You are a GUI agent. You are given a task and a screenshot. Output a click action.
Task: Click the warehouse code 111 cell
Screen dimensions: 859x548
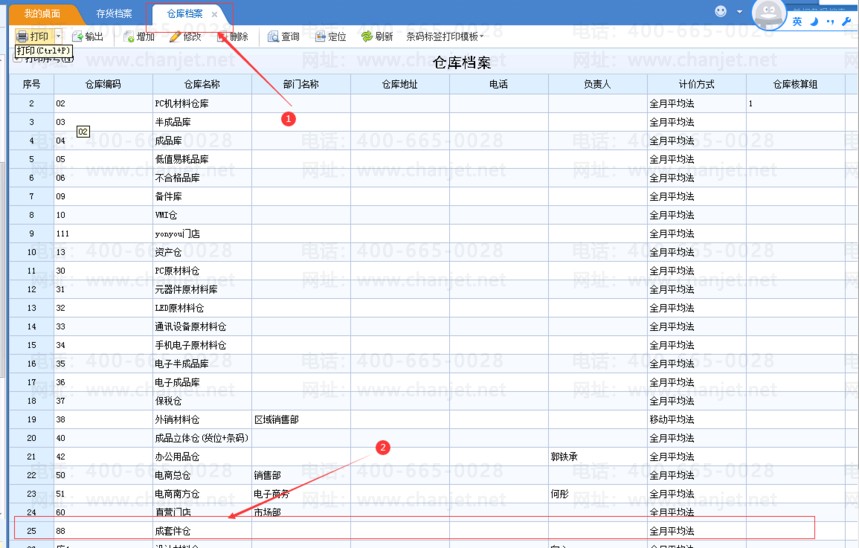[103, 234]
